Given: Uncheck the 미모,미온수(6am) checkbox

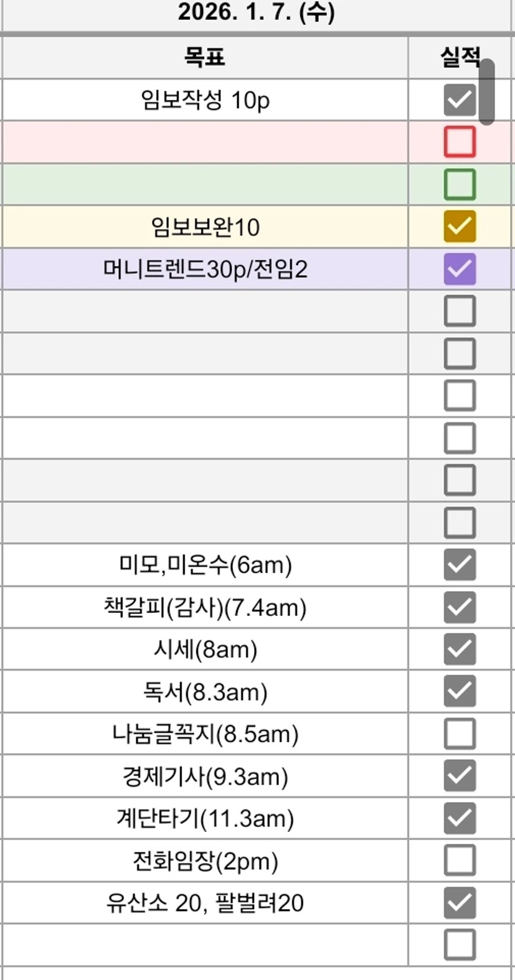Looking at the screenshot, I should pos(460,564).
